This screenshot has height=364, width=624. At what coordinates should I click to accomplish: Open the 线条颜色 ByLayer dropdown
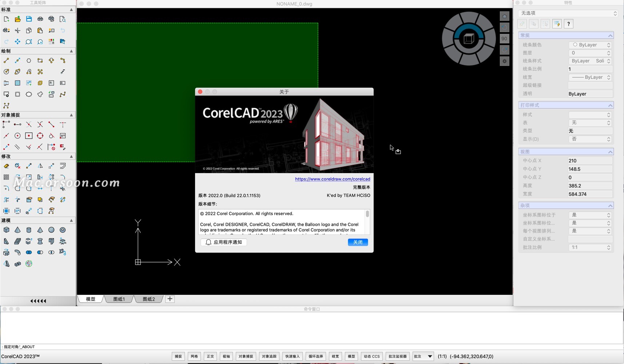click(x=609, y=45)
